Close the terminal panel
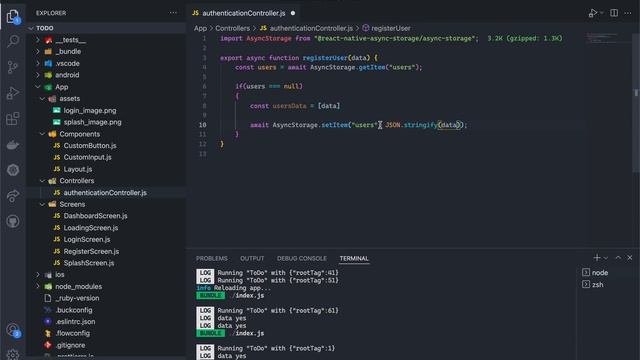 630,258
